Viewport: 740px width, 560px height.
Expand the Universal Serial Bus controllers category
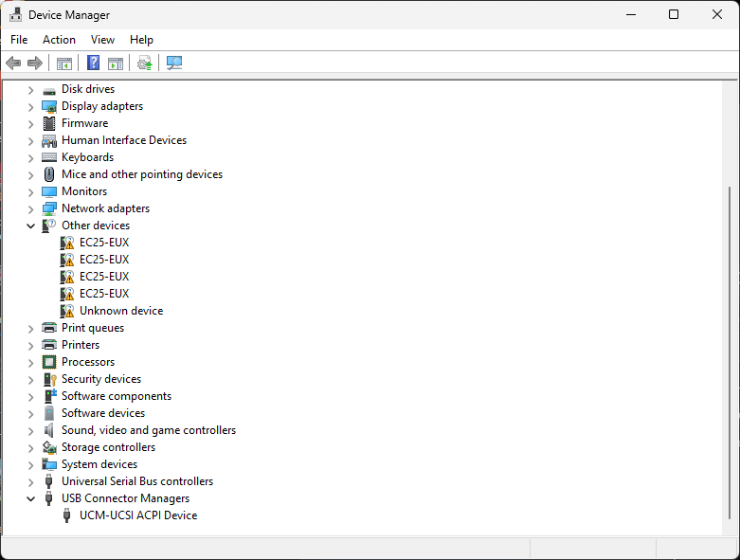pos(30,481)
